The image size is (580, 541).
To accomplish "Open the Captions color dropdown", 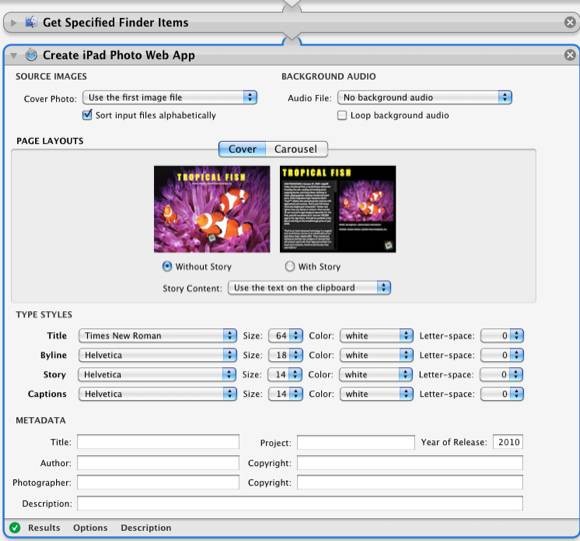I will [x=376, y=394].
